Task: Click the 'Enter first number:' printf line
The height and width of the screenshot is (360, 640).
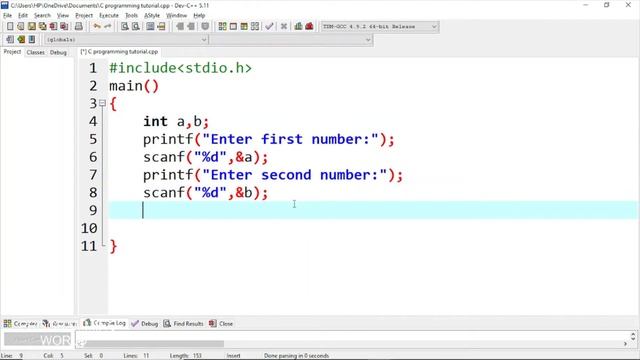Action: click(269, 140)
